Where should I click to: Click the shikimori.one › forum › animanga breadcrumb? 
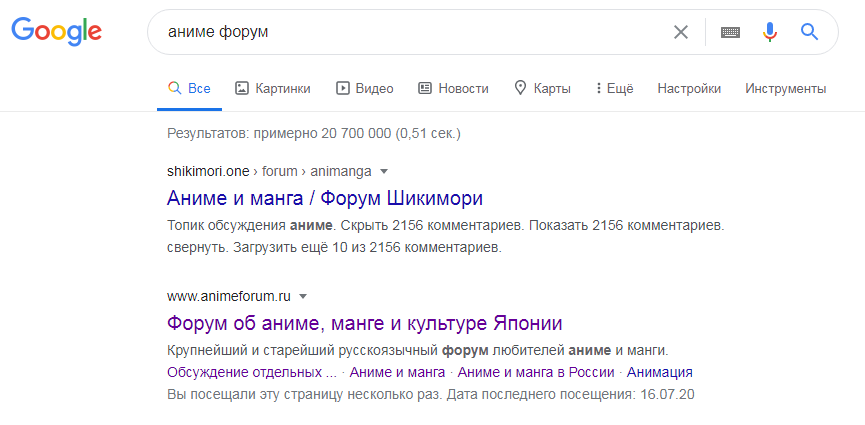click(269, 172)
